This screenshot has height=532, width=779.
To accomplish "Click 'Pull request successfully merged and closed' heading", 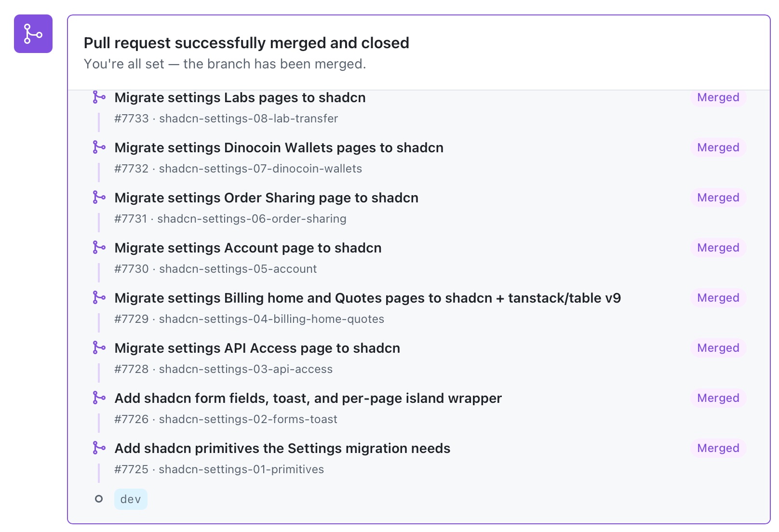I will [246, 43].
